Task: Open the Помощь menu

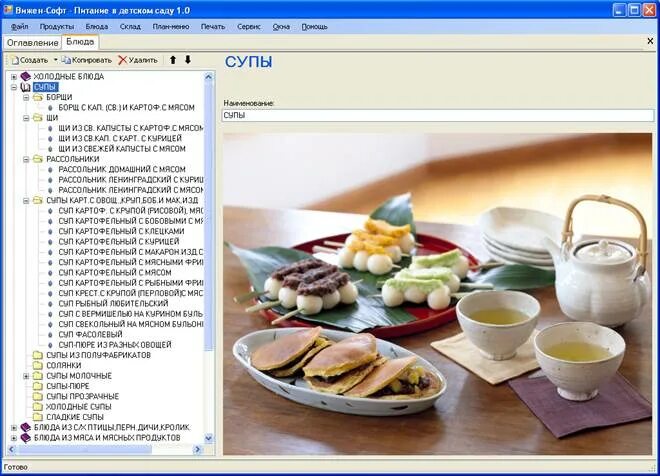Action: [x=314, y=27]
